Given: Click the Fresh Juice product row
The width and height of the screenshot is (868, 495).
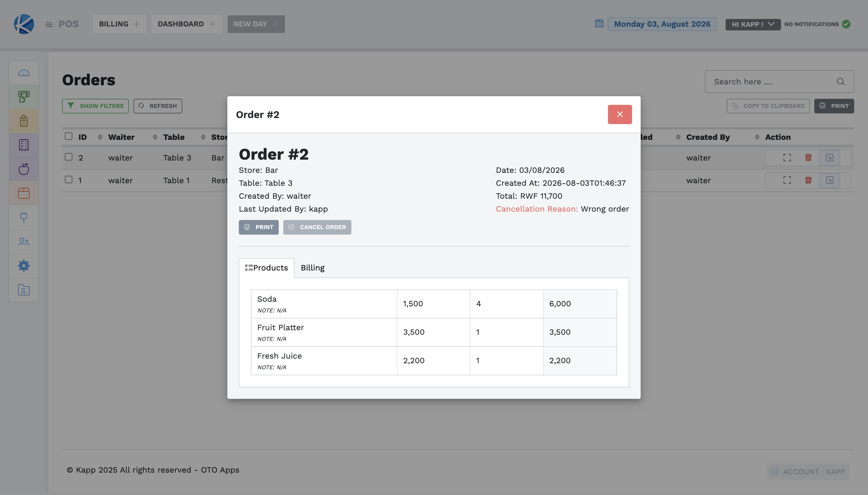Looking at the screenshot, I should pos(434,361).
